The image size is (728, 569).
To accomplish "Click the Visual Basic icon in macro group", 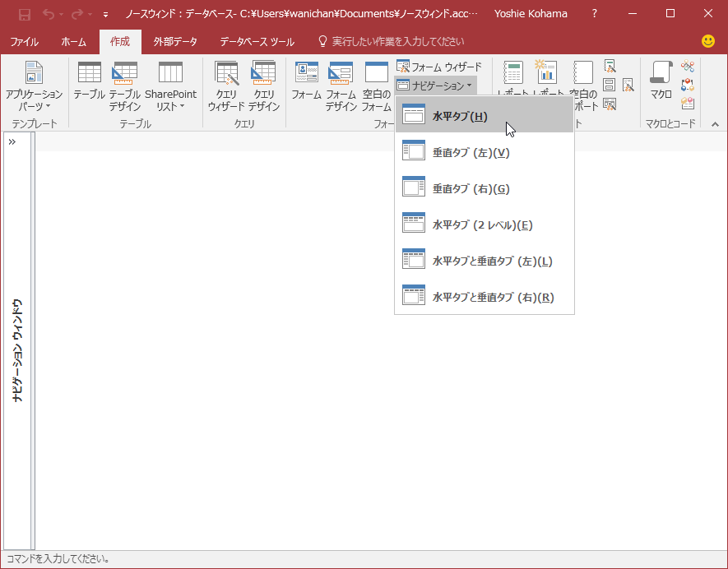I will [687, 104].
